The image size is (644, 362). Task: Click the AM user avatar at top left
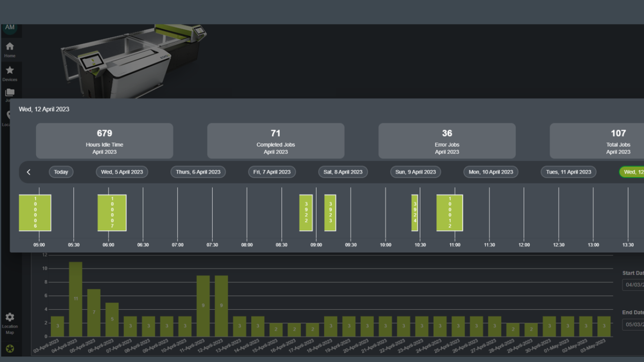10,28
